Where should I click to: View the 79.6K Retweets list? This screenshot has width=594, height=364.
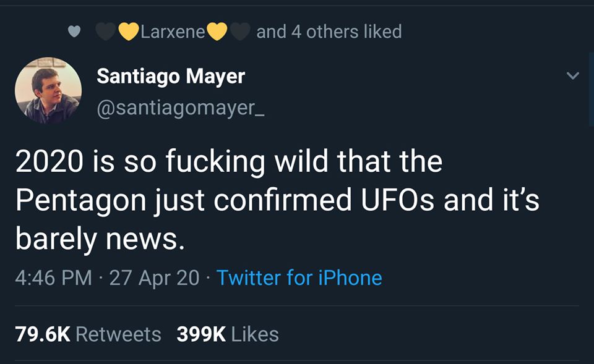click(88, 334)
